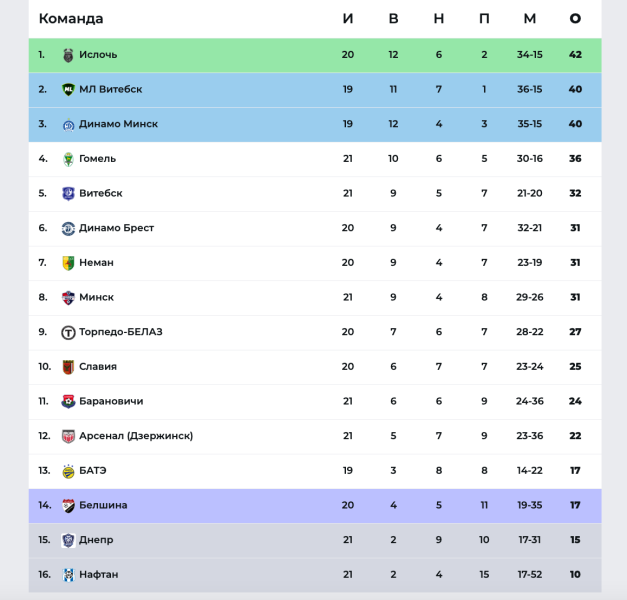Viewport: 627px width, 600px height.
Task: Click the М goals column header
Action: tap(530, 18)
